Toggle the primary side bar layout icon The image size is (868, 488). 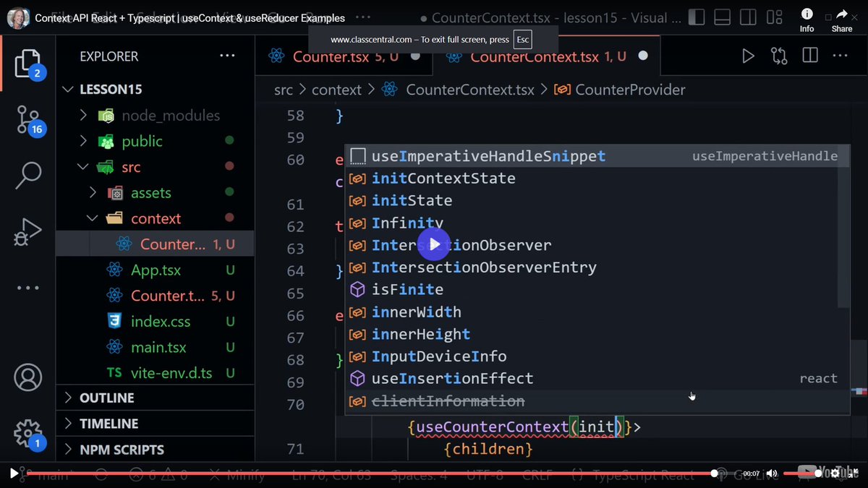tap(696, 17)
